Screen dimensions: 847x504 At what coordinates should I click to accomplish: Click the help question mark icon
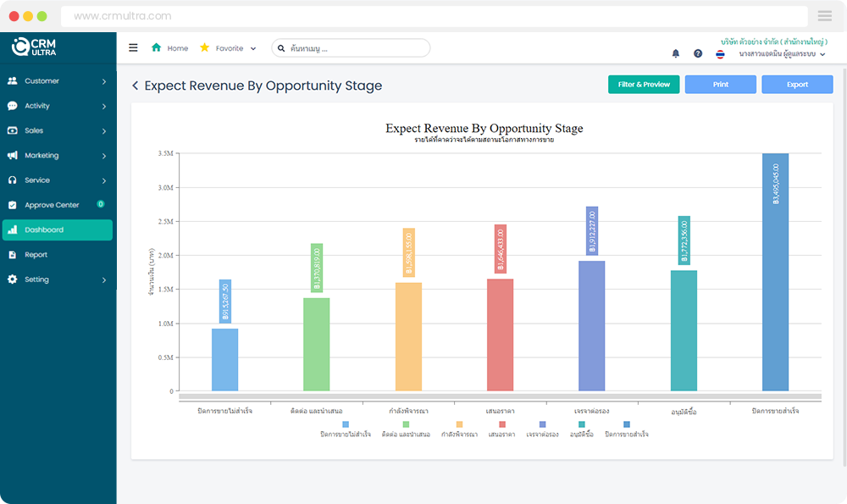[x=698, y=53]
